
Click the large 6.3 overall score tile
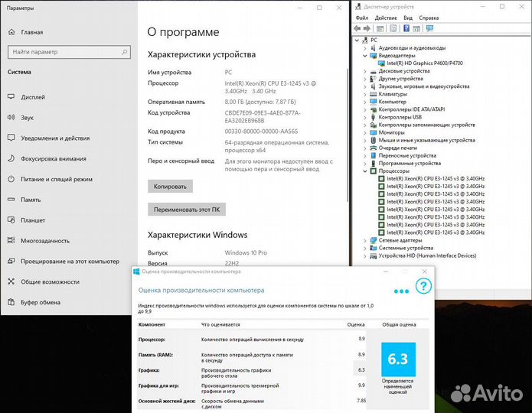point(398,359)
